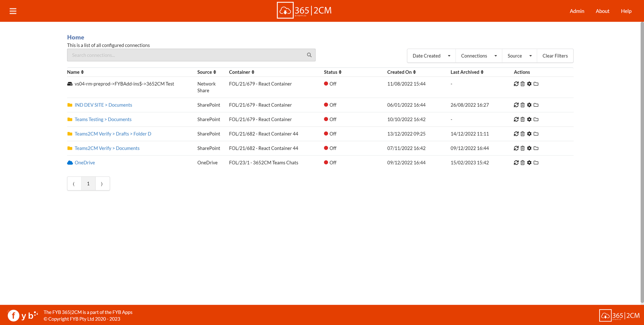Sync the Teams Testing connection

pyautogui.click(x=516, y=119)
